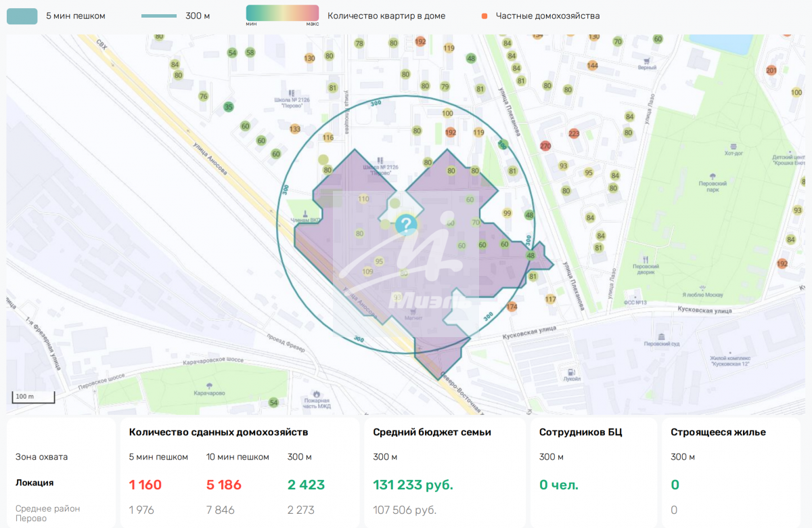Click the Частные домохозяйства orange legend dot
Image resolution: width=812 pixels, height=528 pixels.
tap(484, 16)
